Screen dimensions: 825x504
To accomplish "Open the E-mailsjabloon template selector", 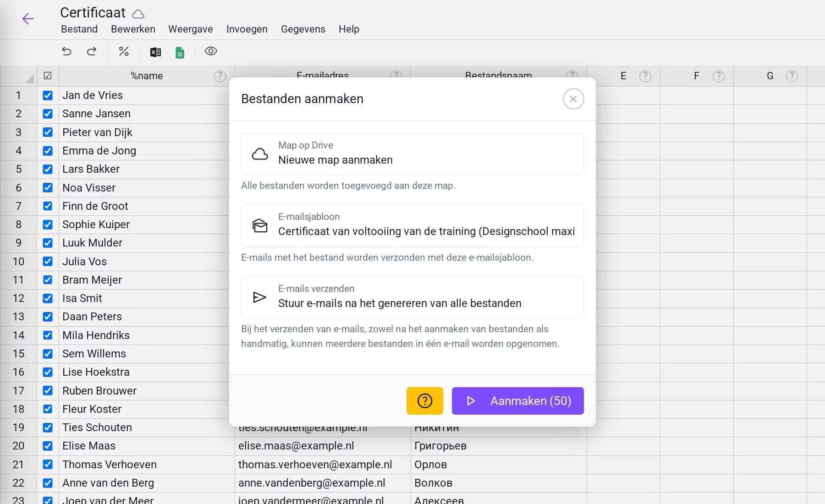I will click(x=412, y=225).
